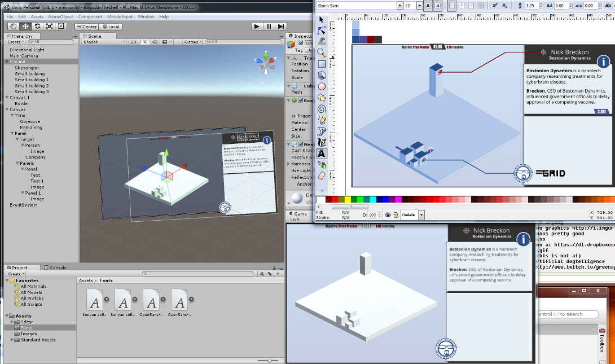Viewport: 615px width, 364px height.
Task: Select the Rect Transform tool in Unity
Action: 61,27
